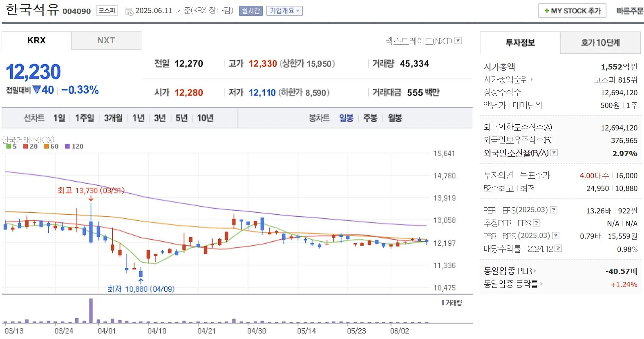The width and height of the screenshot is (644, 339).
Task: Switch to the NXT tab
Action: point(106,40)
